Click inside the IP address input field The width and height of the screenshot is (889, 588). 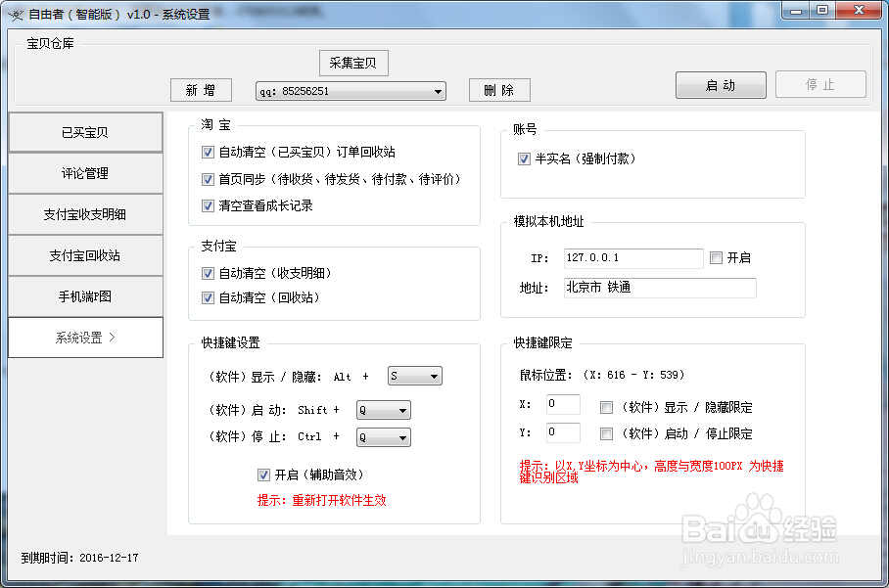click(x=632, y=258)
